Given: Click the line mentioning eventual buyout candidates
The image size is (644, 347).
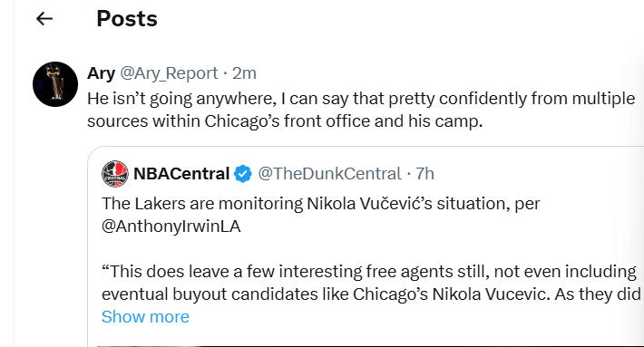Looking at the screenshot, I should click(x=371, y=294).
